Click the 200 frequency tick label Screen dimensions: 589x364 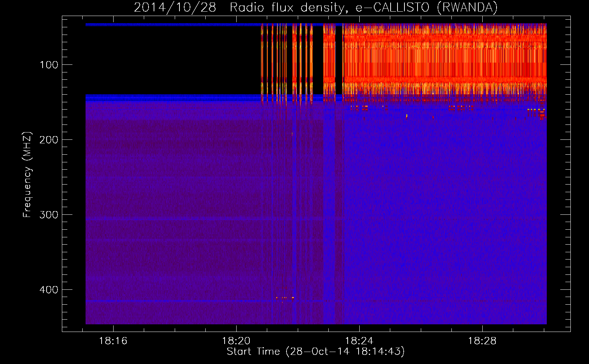49,140
